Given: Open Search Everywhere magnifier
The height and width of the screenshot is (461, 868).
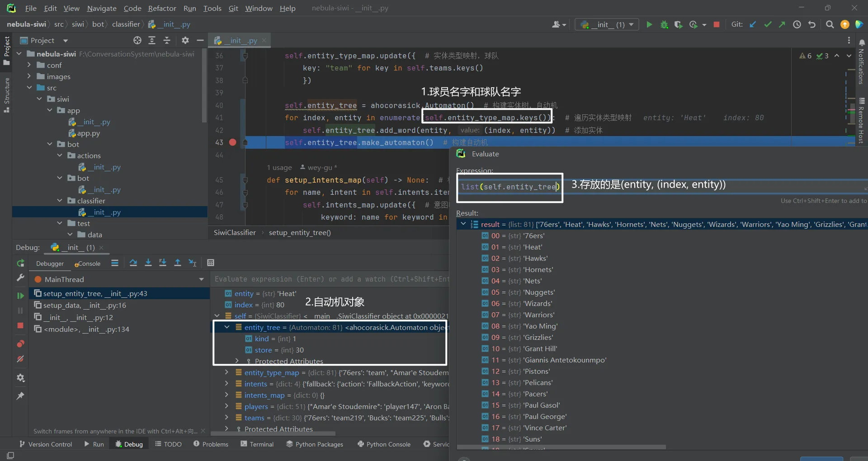Looking at the screenshot, I should [830, 24].
